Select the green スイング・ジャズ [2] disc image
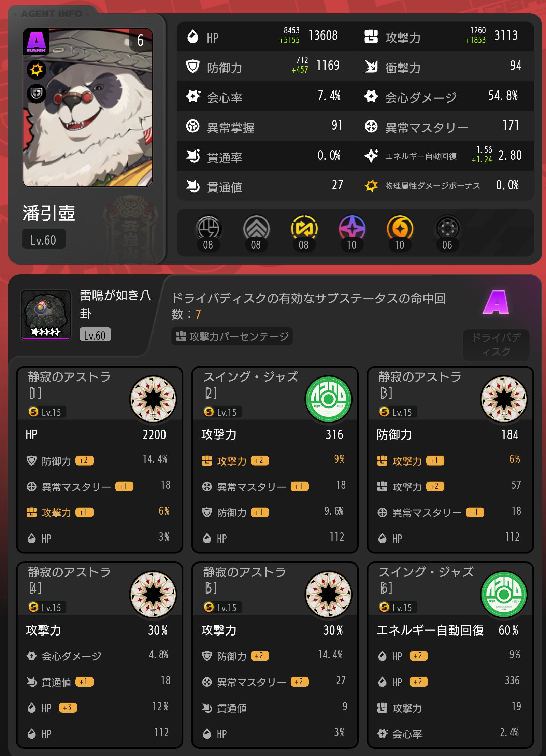546x756 pixels. [x=329, y=399]
